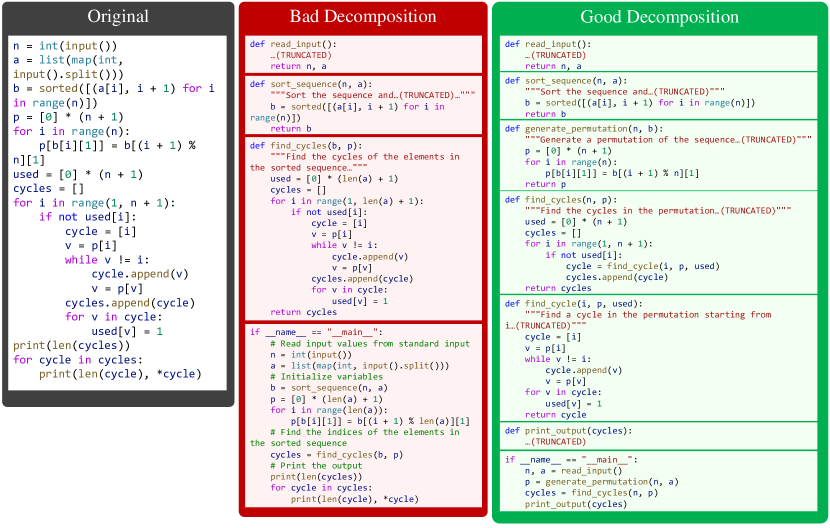830x528 pixels.
Task: Click "return n, a" in the Bad Decomposition panel
Action: click(299, 66)
